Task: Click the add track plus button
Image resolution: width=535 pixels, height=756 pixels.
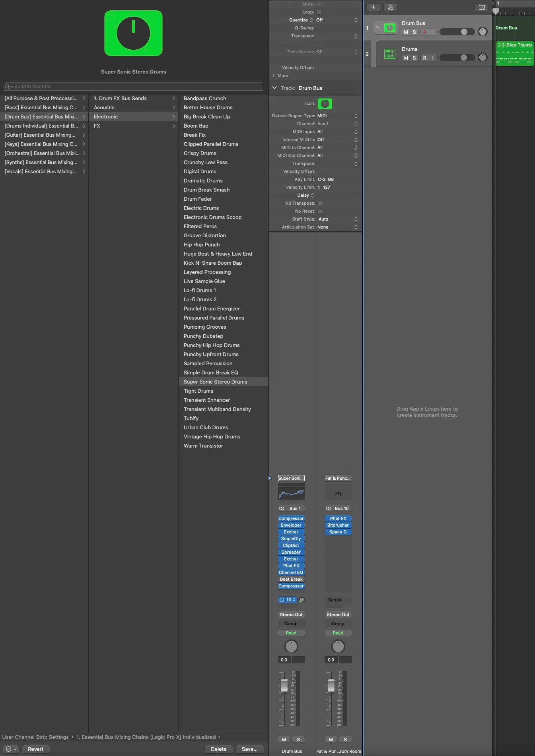Action: (373, 7)
